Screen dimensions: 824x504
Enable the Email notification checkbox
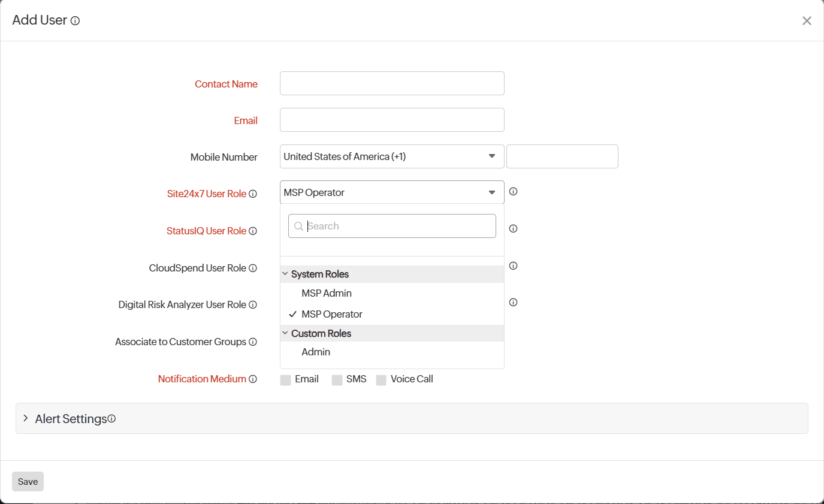pos(285,380)
